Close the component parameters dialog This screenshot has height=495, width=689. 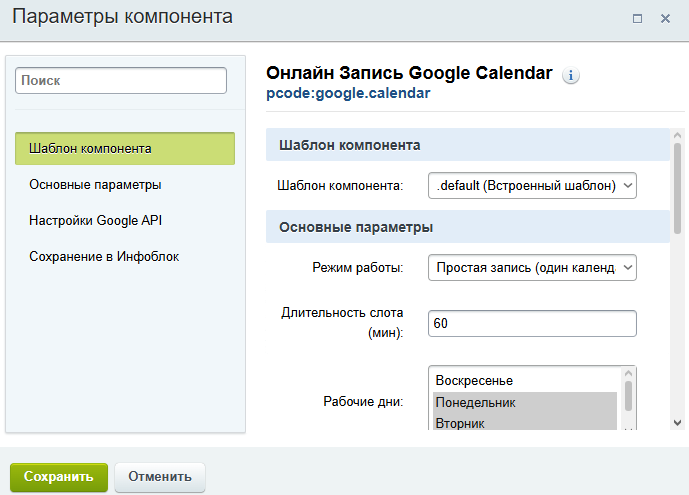[x=665, y=18]
